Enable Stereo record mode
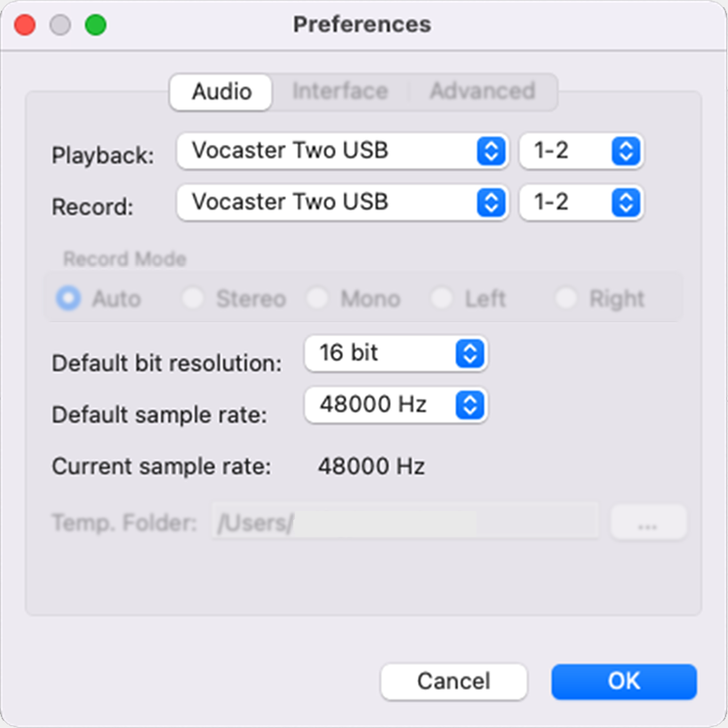This screenshot has width=728, height=728. 193,299
